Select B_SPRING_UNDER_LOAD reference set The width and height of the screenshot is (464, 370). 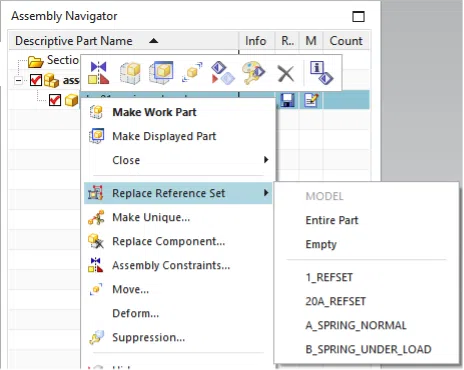[x=368, y=349]
